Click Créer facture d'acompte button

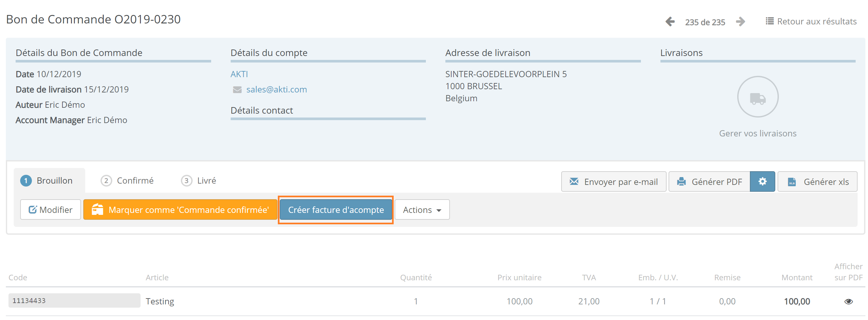tap(336, 210)
